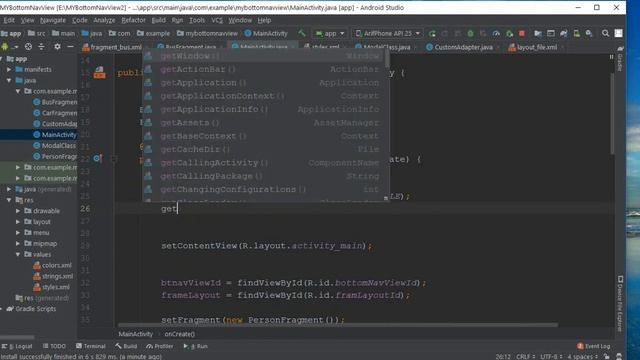Image resolution: width=640 pixels, height=360 pixels.
Task: Click the user account icon in the toolbar
Action: pos(619,33)
